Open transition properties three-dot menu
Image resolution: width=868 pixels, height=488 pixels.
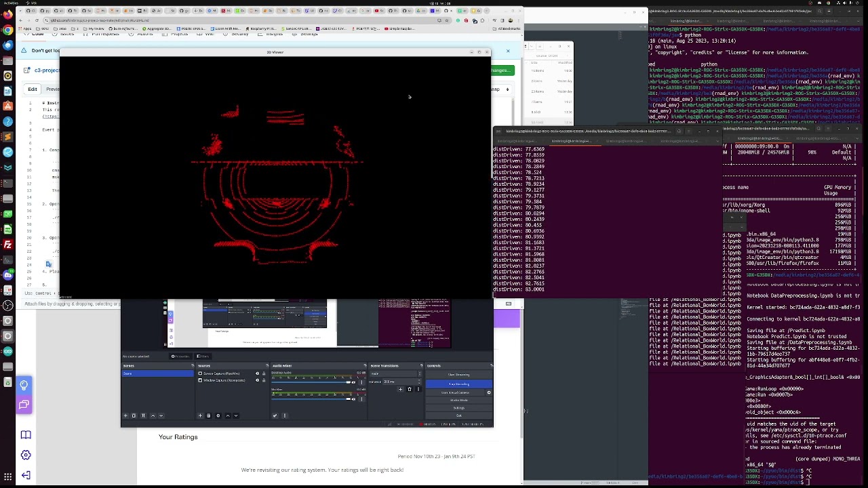418,389
